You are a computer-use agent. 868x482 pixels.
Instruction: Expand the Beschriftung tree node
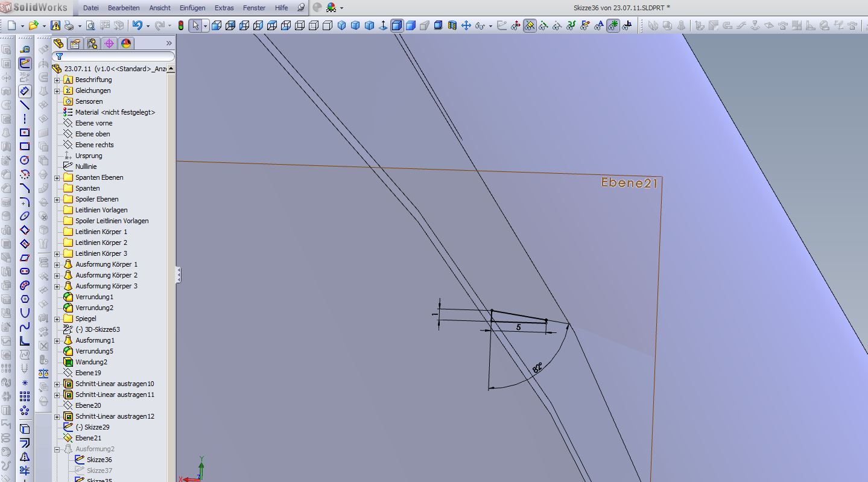57,80
